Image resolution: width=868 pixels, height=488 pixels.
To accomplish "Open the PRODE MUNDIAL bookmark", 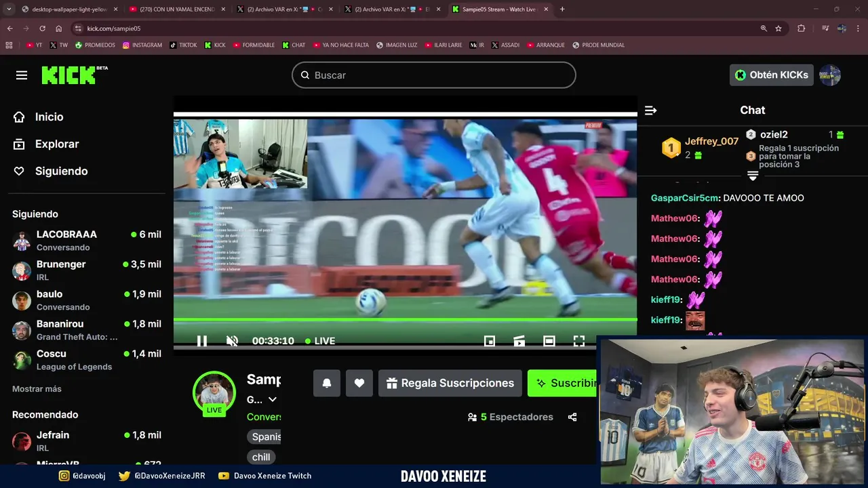I will (x=599, y=45).
